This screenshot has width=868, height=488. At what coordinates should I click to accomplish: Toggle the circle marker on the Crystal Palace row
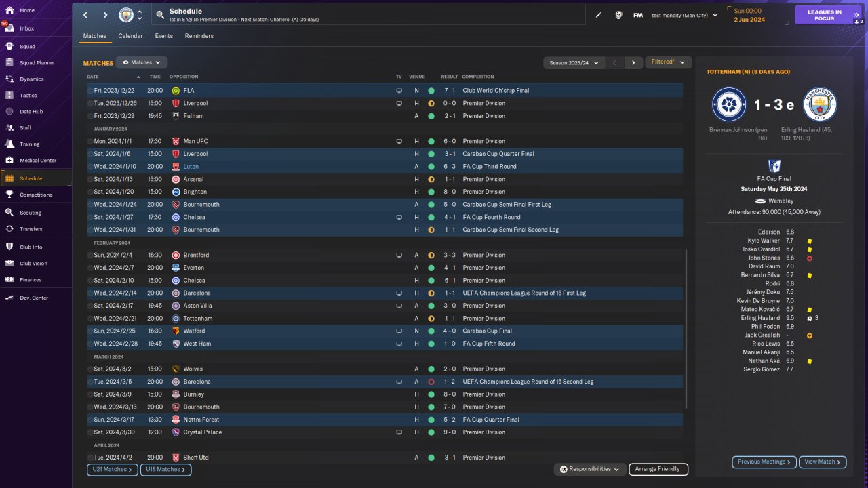point(90,432)
